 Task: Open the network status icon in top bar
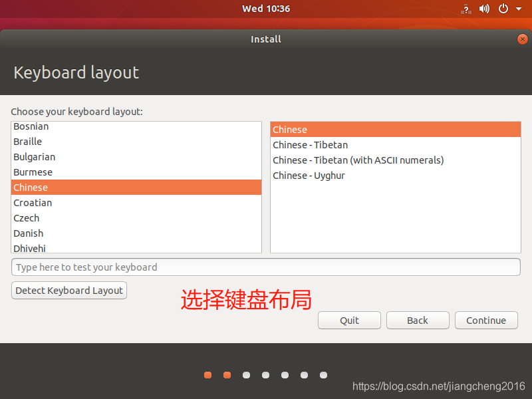(x=466, y=9)
